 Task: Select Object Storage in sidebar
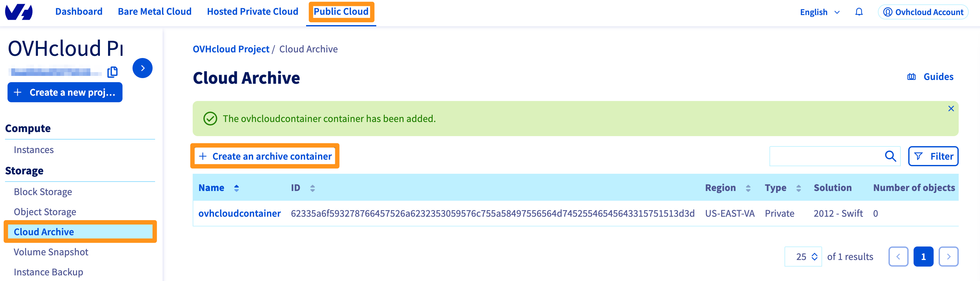point(45,212)
